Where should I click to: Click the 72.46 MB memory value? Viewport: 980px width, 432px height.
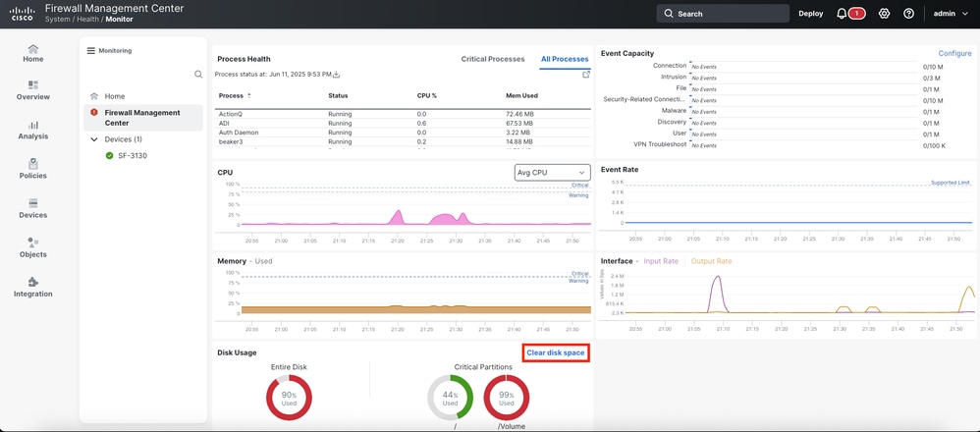(x=518, y=115)
